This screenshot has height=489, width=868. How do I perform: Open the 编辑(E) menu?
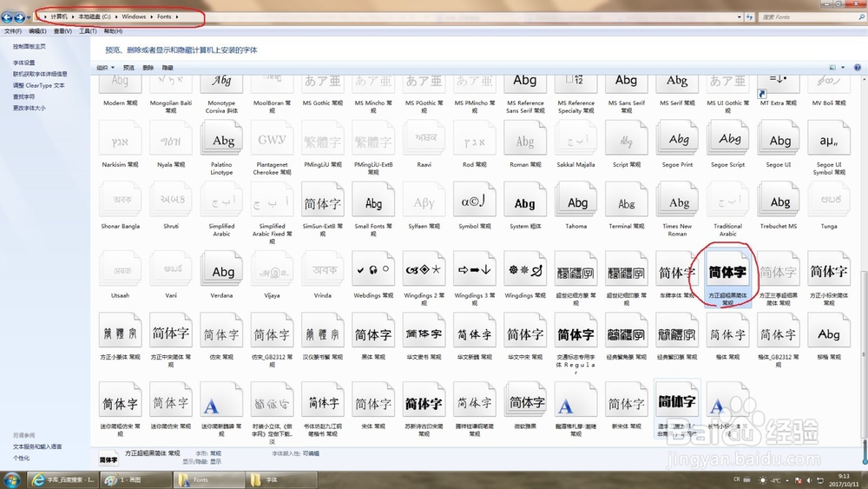click(37, 31)
